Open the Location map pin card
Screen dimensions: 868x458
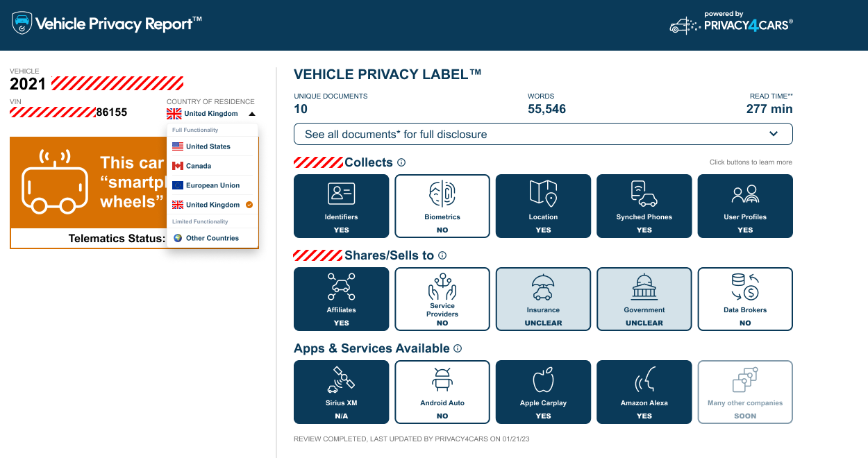tap(543, 206)
